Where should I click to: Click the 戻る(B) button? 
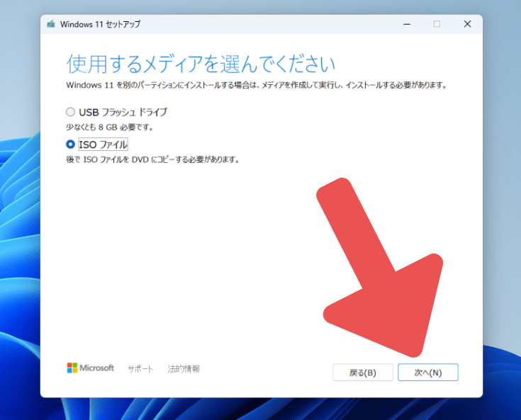tap(362, 372)
